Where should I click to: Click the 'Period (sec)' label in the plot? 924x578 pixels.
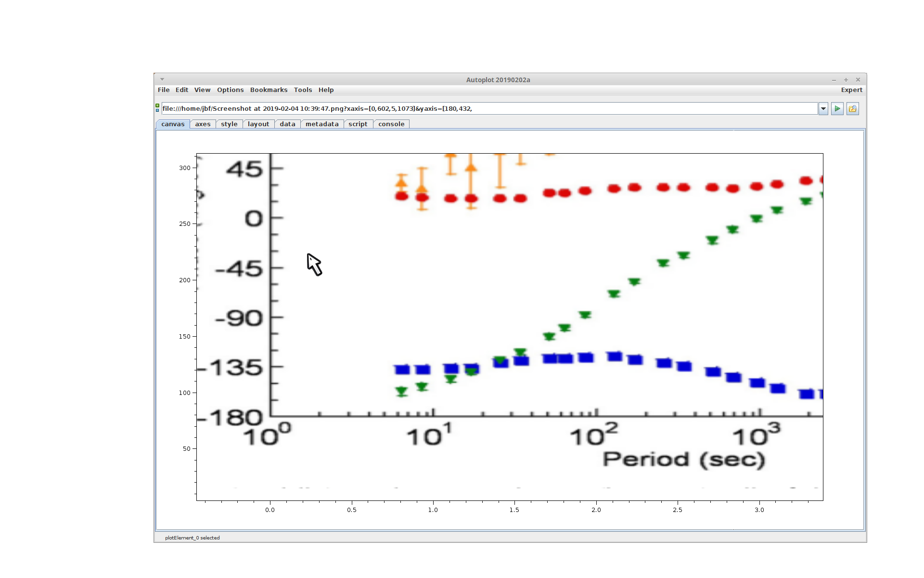pyautogui.click(x=684, y=460)
